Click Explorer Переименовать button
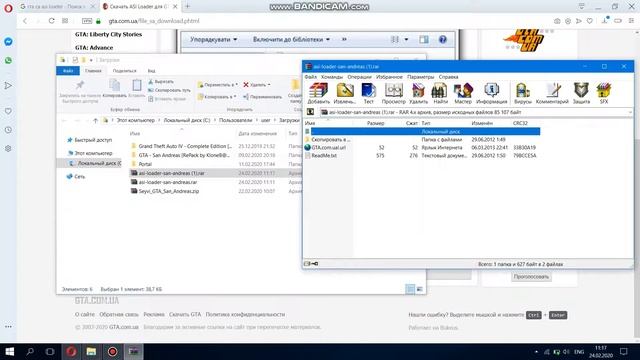This screenshot has height=360, width=640. 262,97
